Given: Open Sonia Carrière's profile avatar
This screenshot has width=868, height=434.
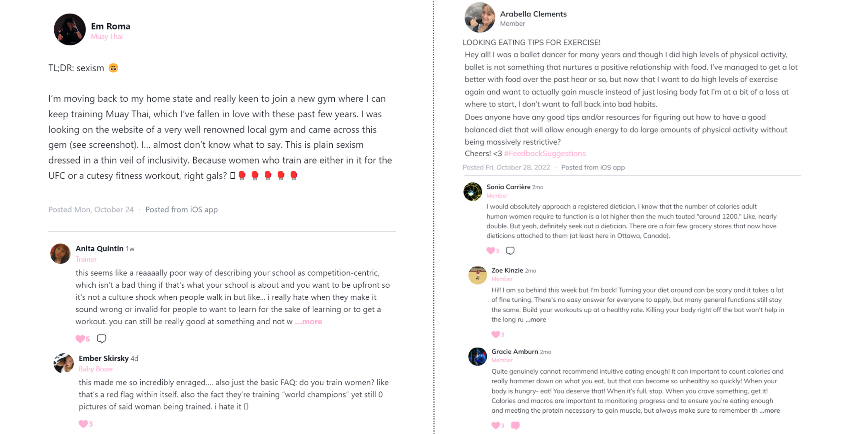Looking at the screenshot, I should point(473,192).
